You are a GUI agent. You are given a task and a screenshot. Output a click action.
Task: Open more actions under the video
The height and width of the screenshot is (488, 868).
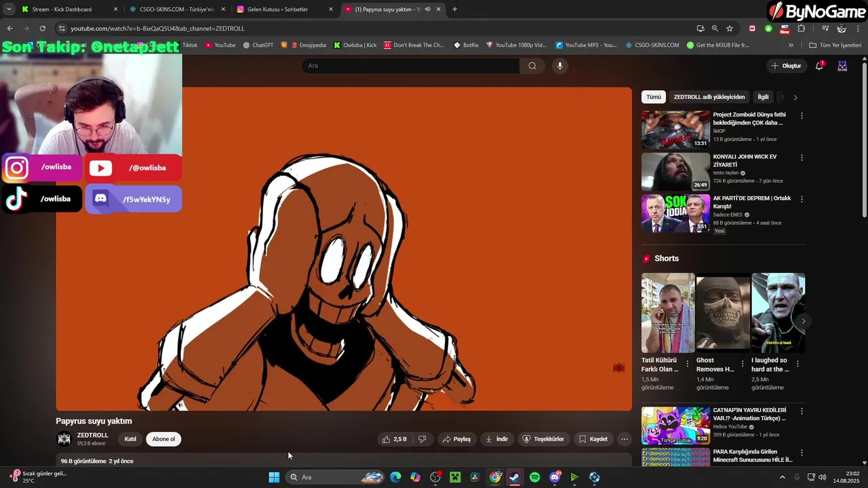[625, 439]
